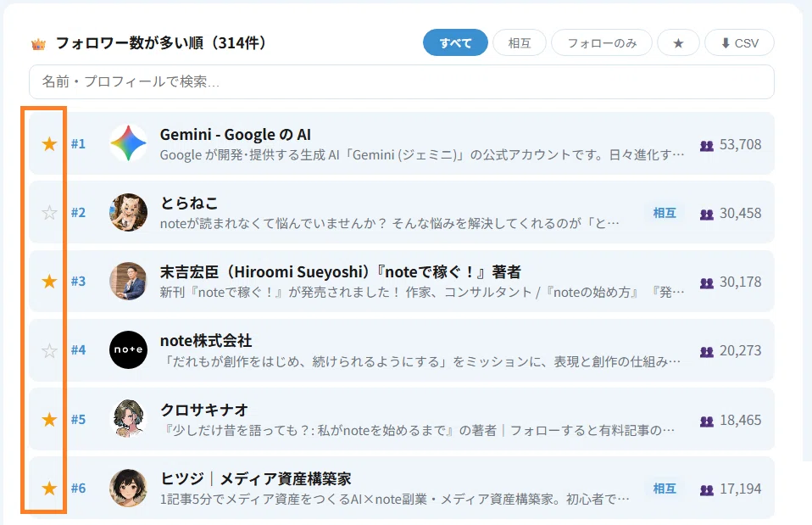Viewport: 812px width, 525px height.
Task: Click the followers icon beside 17,194
Action: (x=707, y=490)
